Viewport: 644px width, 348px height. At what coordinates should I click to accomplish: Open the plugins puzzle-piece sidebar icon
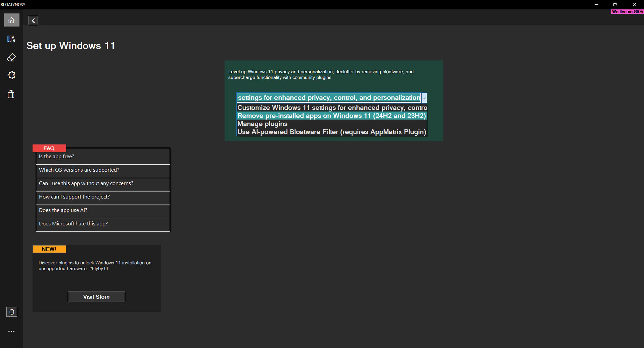pos(11,75)
